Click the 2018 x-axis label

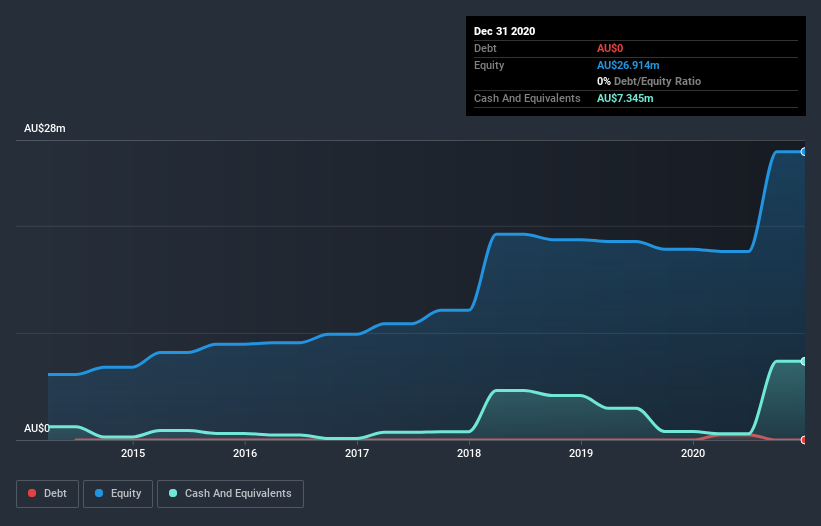tap(469, 453)
